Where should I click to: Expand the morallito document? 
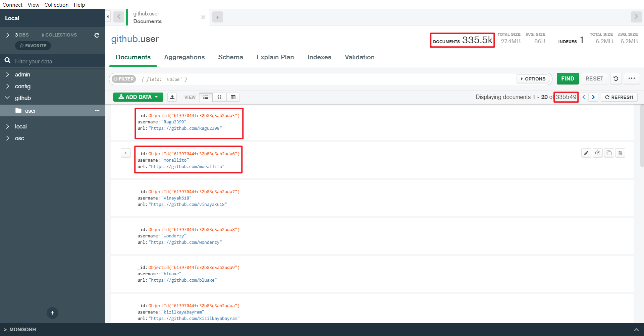tap(125, 153)
